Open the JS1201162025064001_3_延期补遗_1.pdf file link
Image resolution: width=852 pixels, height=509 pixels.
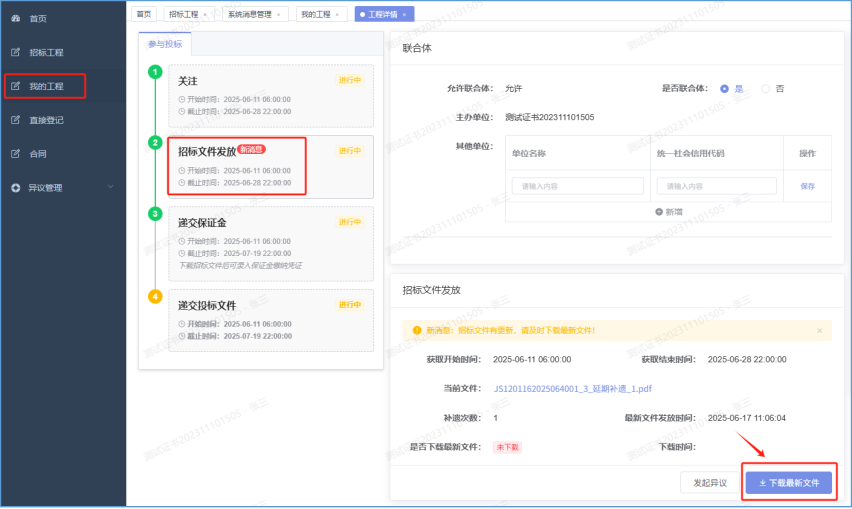tap(573, 388)
